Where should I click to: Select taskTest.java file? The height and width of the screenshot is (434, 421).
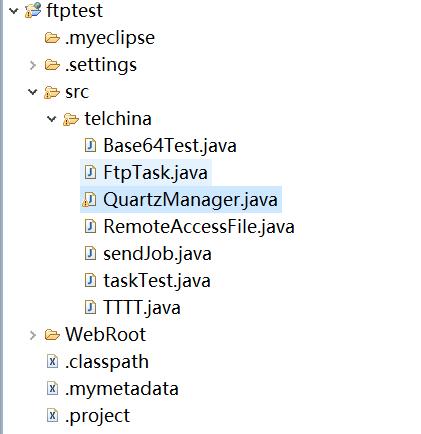click(147, 281)
